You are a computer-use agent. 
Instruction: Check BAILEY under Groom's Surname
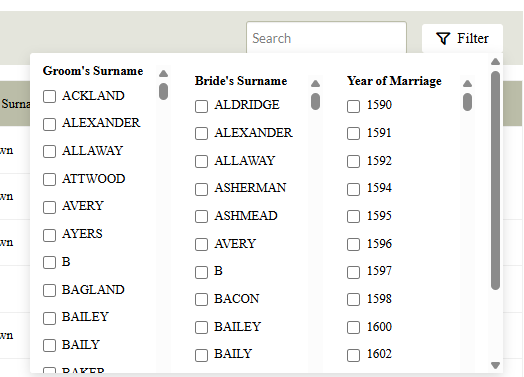pyautogui.click(x=49, y=318)
